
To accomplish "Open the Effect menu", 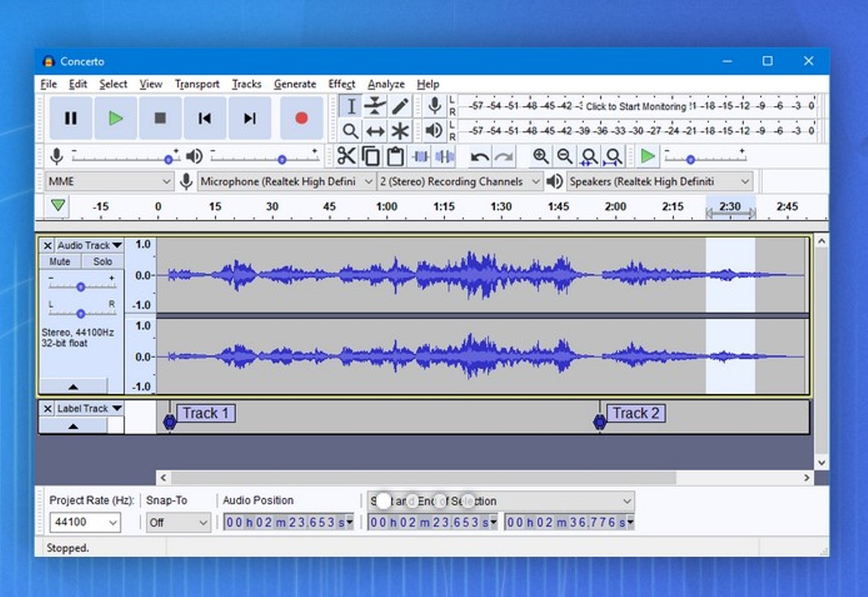I will (342, 84).
